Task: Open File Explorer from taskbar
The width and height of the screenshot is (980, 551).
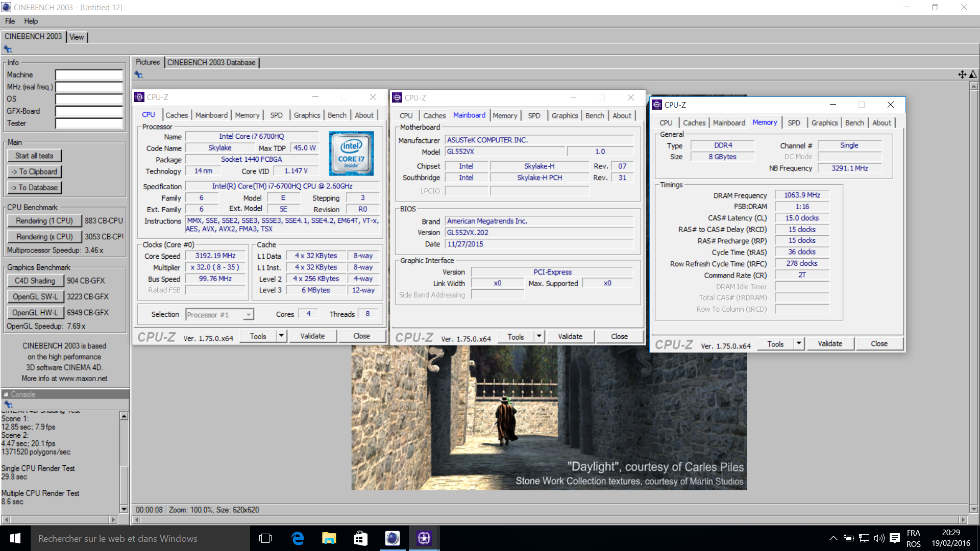Action: [x=329, y=538]
